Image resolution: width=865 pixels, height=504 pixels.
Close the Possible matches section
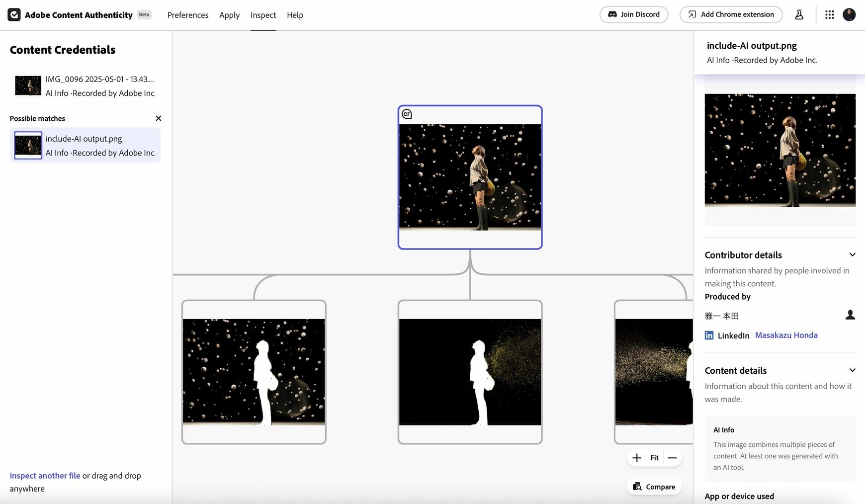(x=158, y=118)
